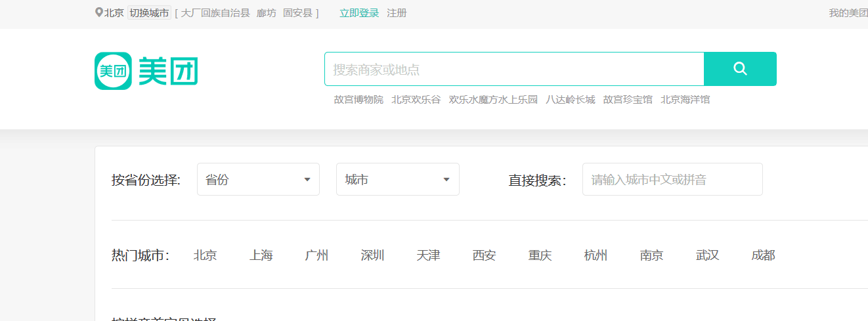
Task: Click the Meituan logo
Action: (x=146, y=71)
